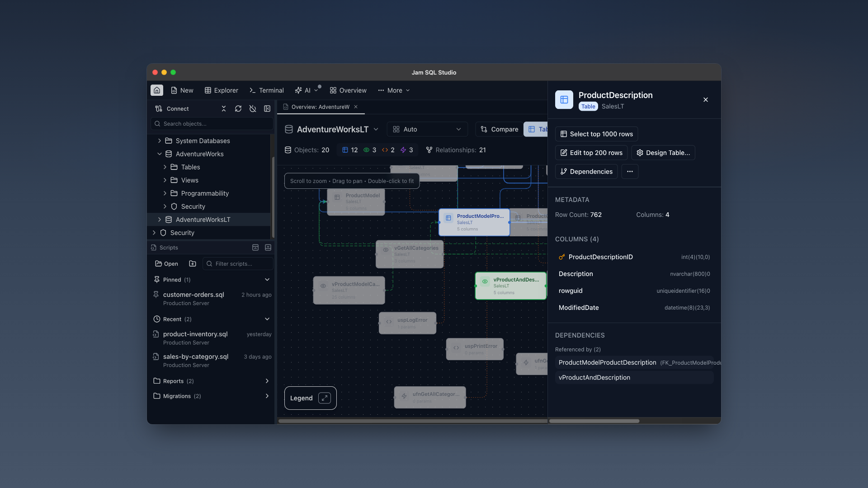Click the Search objects input field
This screenshot has width=868, height=488.
[x=212, y=123]
